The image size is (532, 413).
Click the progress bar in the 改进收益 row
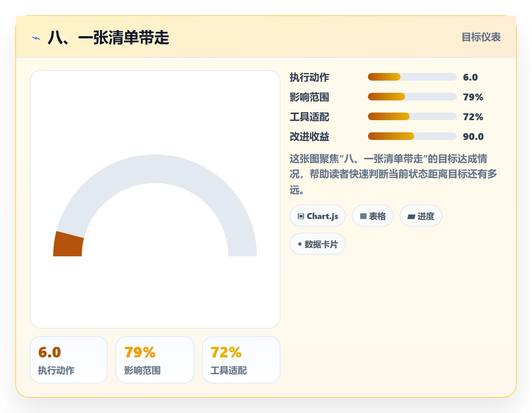412,136
